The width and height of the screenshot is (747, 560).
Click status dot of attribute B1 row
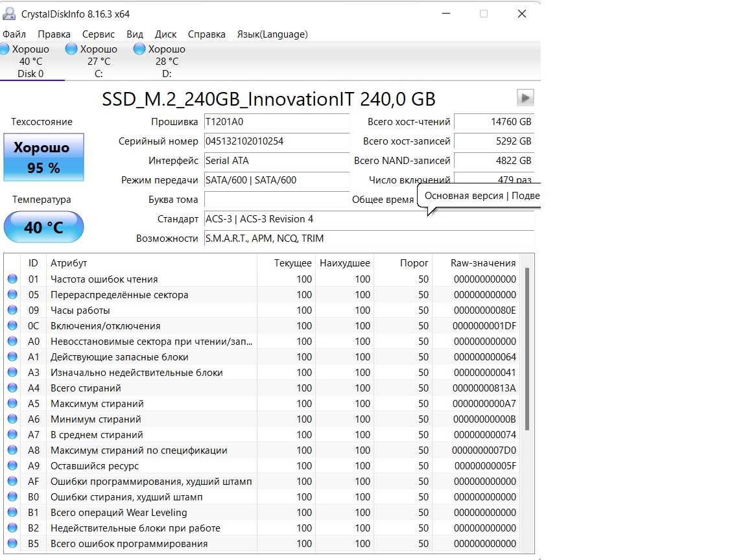tap(12, 512)
